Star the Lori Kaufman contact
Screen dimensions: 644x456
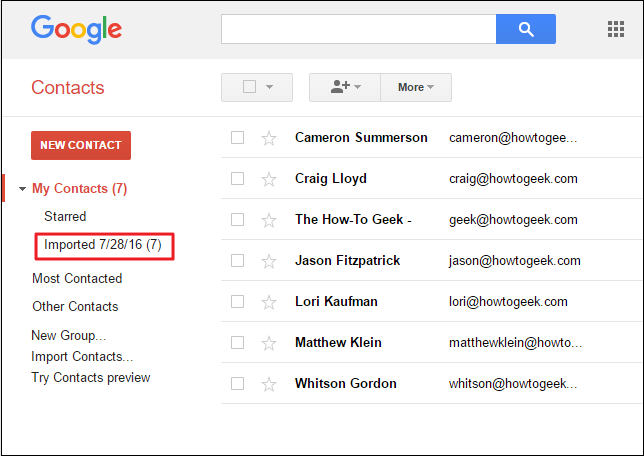click(x=269, y=302)
